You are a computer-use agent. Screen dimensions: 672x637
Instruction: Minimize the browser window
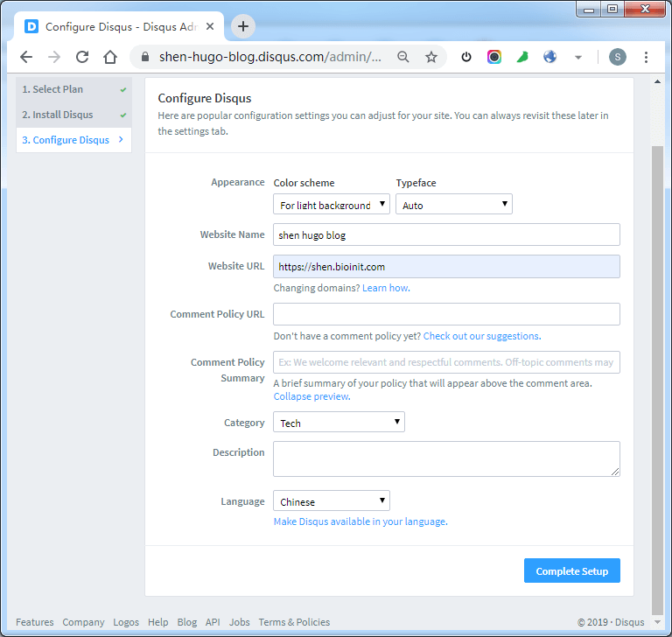(x=589, y=9)
